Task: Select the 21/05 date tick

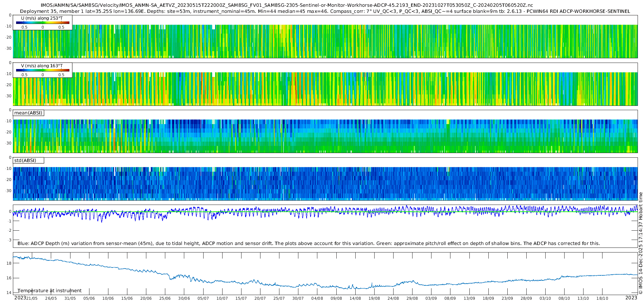Action: click(x=32, y=298)
